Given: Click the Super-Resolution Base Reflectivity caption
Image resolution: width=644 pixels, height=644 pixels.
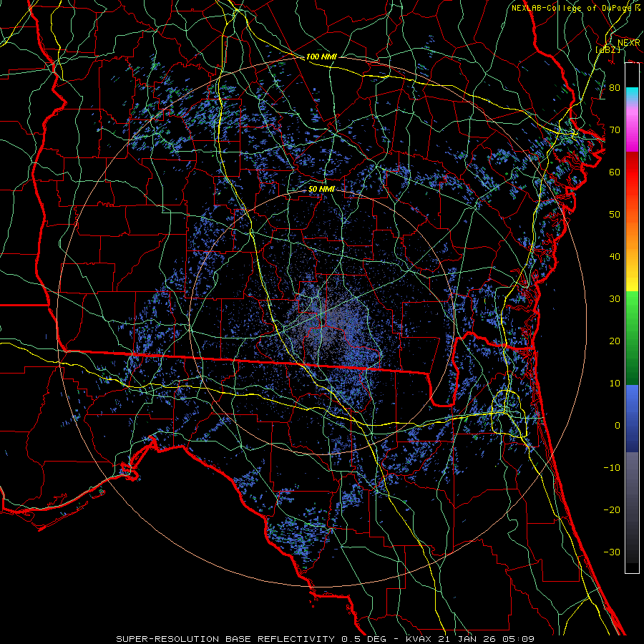Looking at the screenshot, I should tap(326, 639).
